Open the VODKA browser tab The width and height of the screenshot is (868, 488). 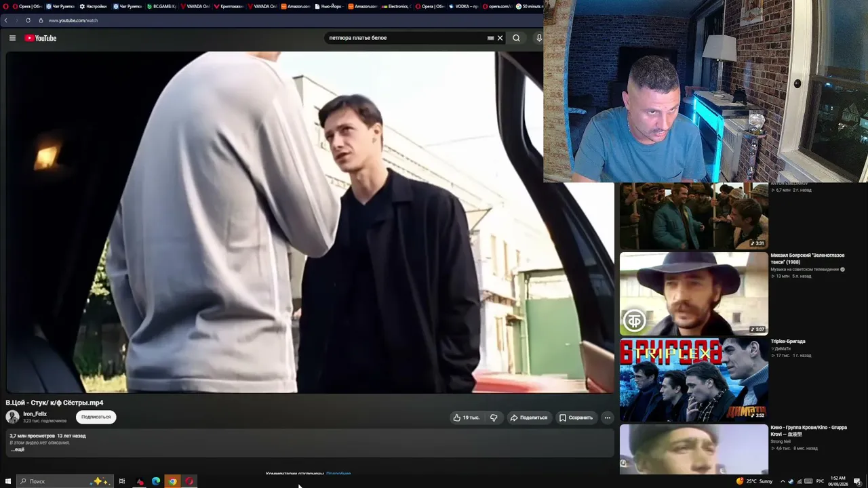(x=463, y=6)
